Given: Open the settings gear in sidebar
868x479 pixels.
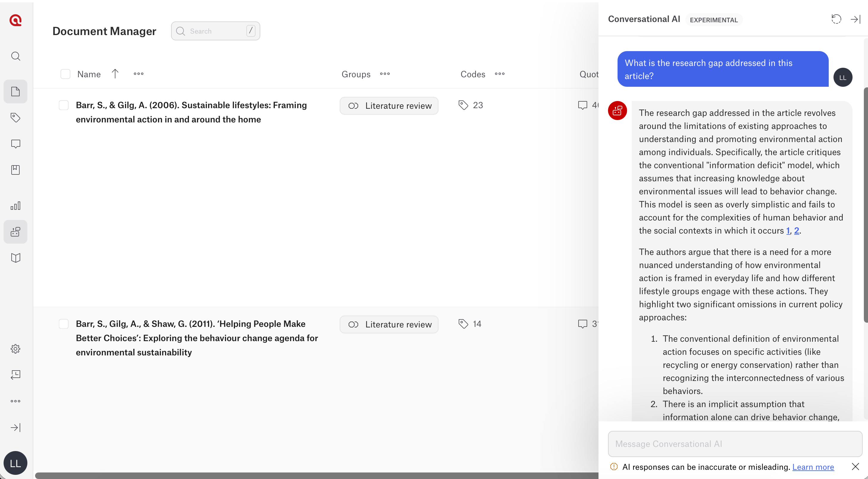Looking at the screenshot, I should (15, 349).
